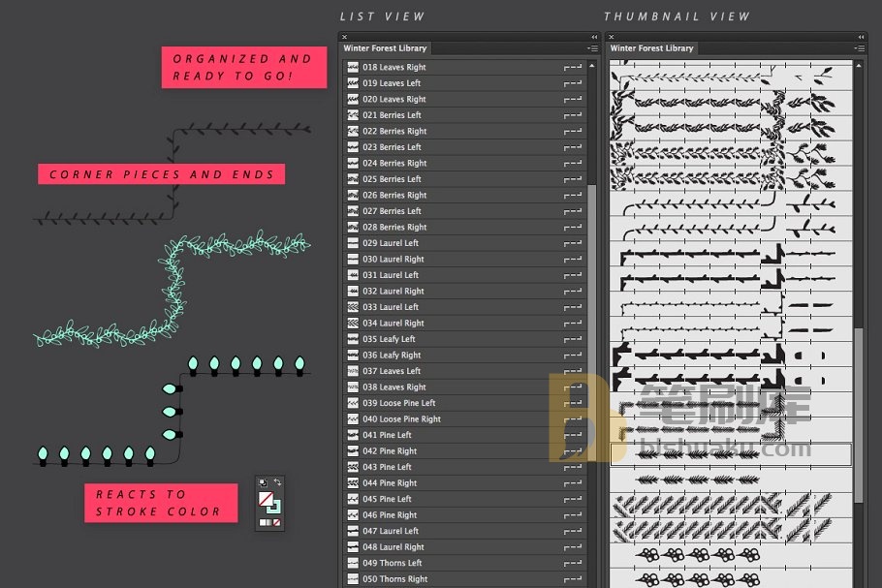Select the mint green Stroke swatch

(x=273, y=506)
